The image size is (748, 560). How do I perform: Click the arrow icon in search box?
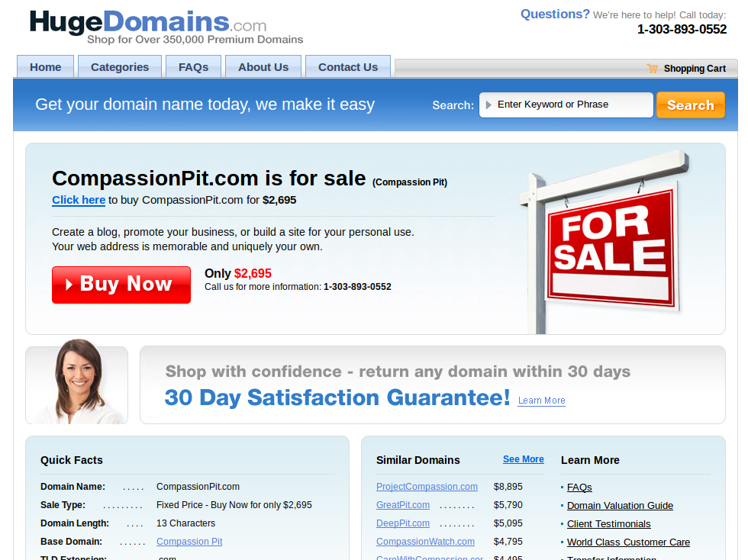pyautogui.click(x=488, y=105)
